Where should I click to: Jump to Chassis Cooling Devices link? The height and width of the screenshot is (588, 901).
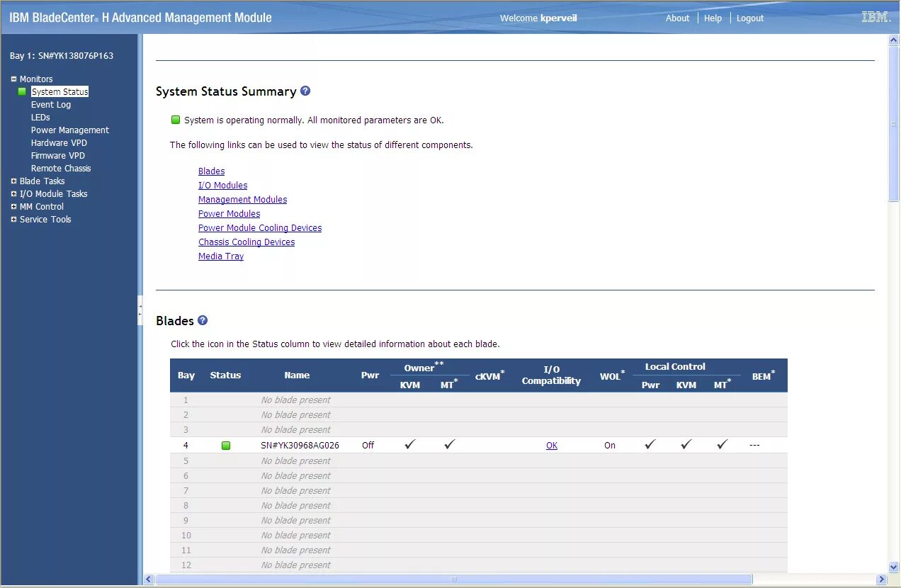[246, 242]
